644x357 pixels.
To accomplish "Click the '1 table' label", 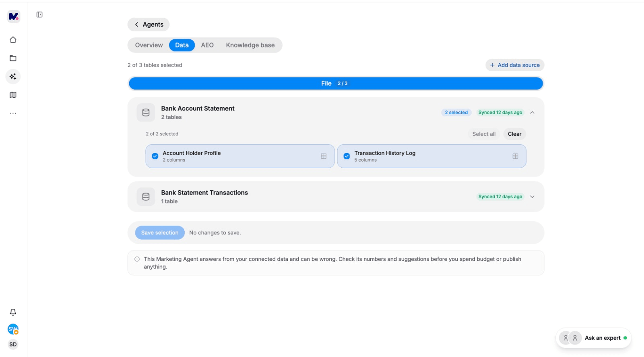I will pos(169,201).
